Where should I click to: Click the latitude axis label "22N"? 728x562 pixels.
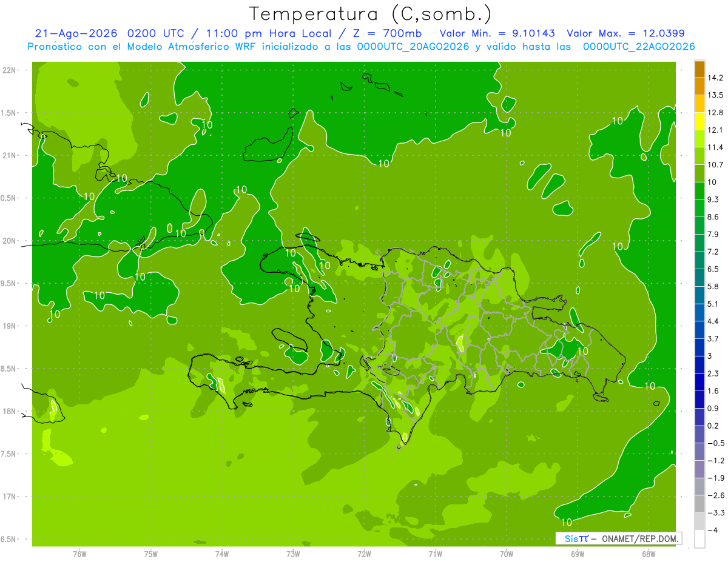10,70
